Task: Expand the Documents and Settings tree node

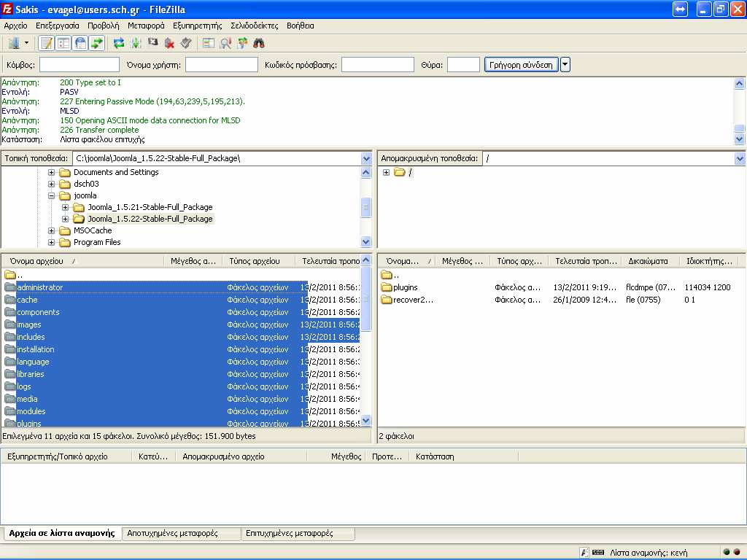Action: tap(52, 172)
